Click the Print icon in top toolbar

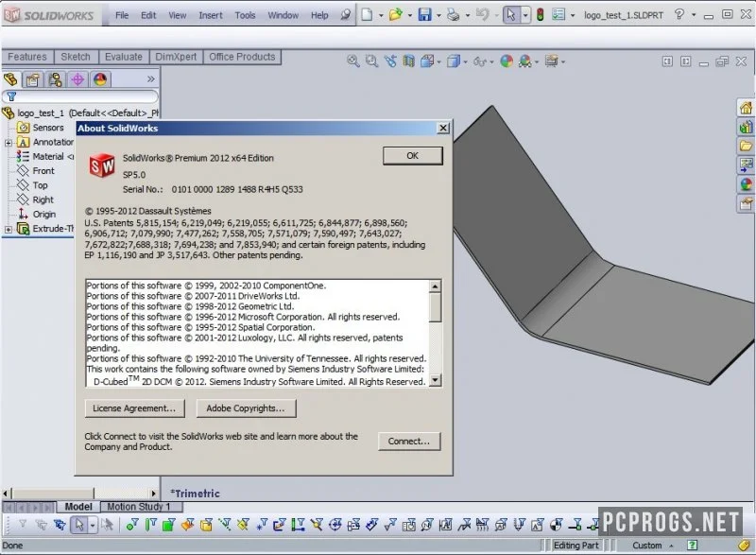click(454, 15)
